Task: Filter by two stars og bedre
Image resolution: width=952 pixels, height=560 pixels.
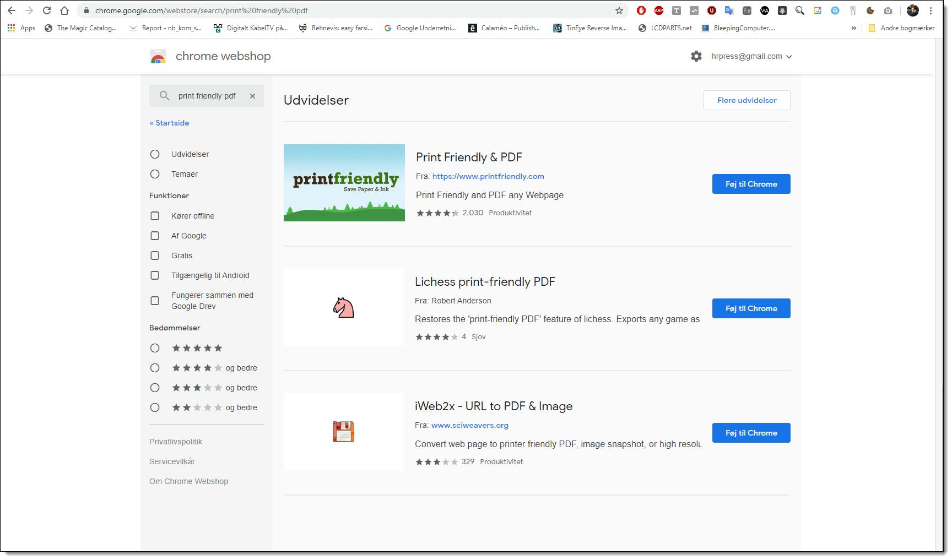Action: (155, 407)
